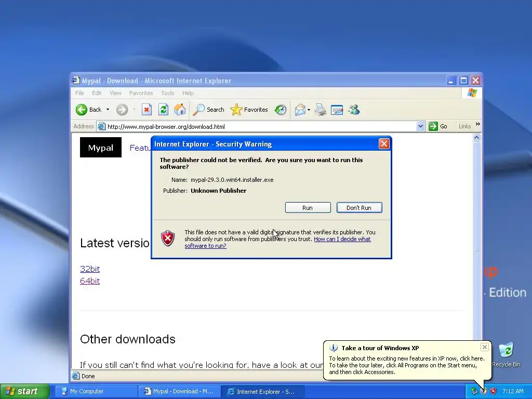Click the Links toolbar label
The height and width of the screenshot is (399, 532).
(464, 126)
